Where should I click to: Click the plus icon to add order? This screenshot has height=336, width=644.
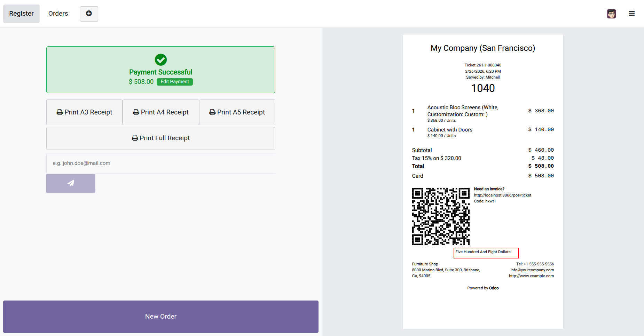point(89,14)
